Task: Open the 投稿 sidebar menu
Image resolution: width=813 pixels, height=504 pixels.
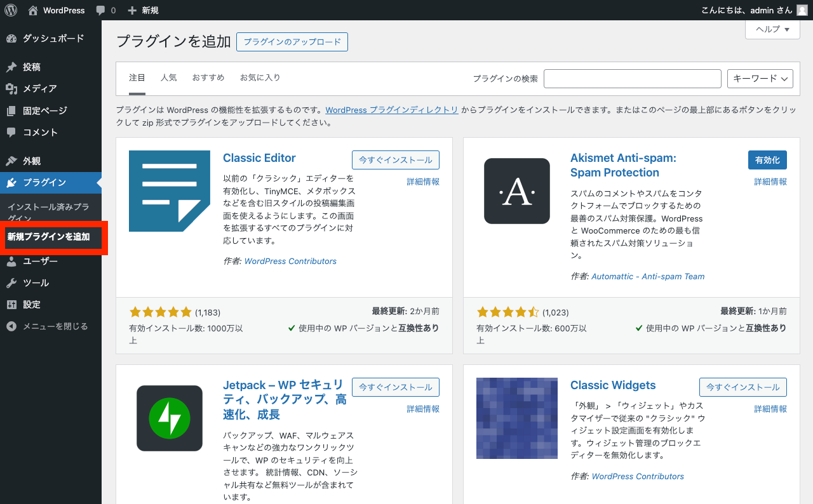Action: click(x=51, y=67)
